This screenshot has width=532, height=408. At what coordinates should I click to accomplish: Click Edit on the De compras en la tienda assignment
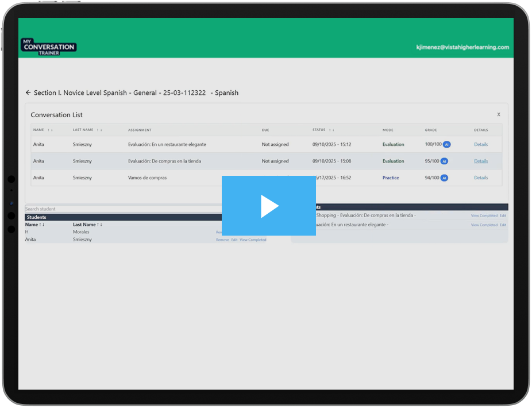(x=503, y=215)
